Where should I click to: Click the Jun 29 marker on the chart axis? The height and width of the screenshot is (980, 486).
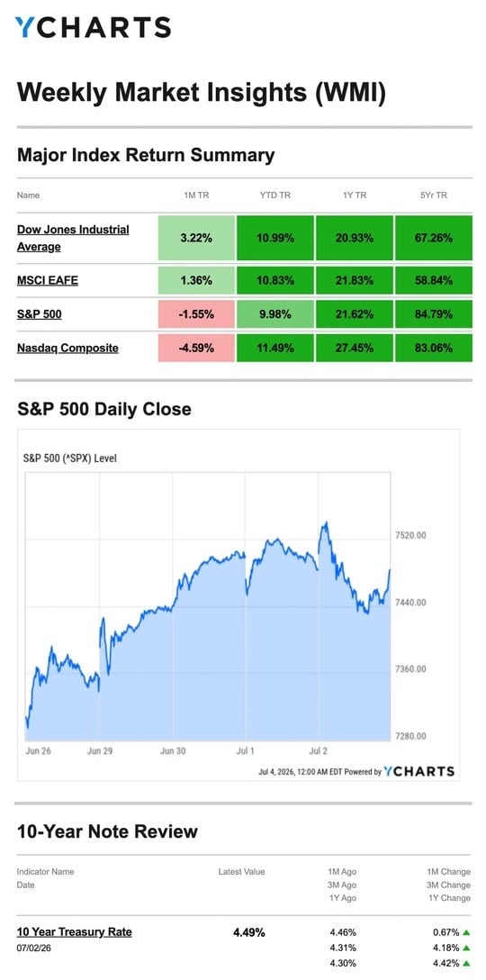tap(99, 750)
